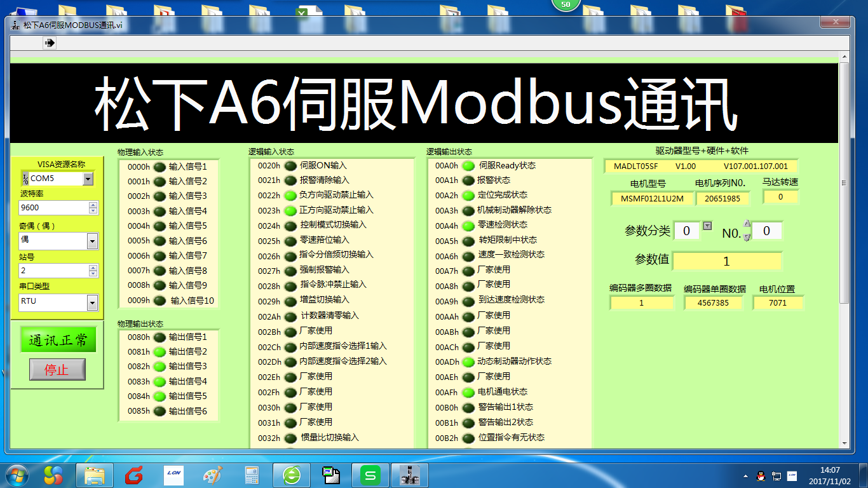Click the green 360 browser taskbar icon
Viewport: 868px width, 488px height.
292,475
